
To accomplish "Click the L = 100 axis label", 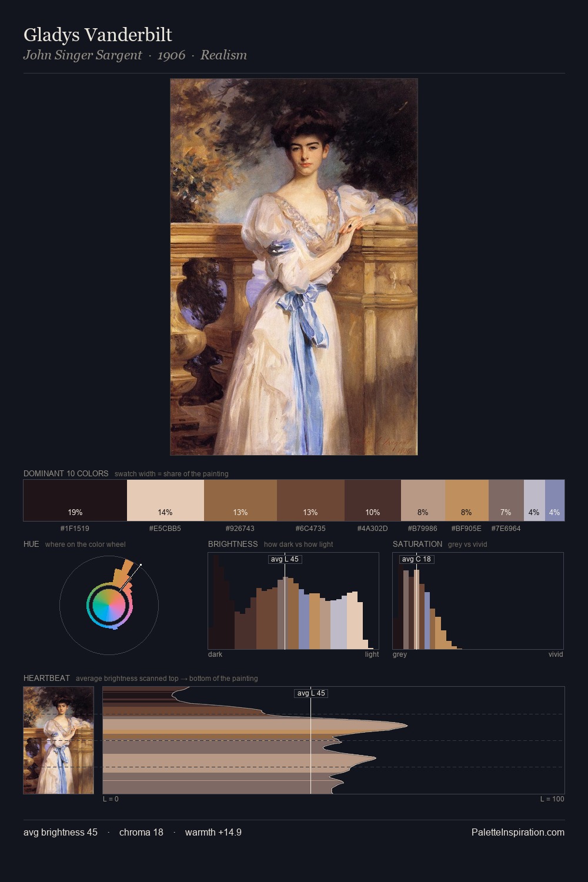I will pos(552,799).
